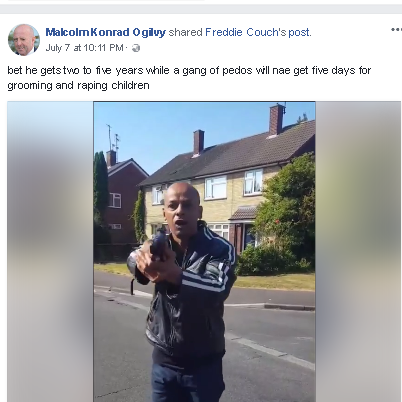Open Malcolm Konrad Ogilvy's profile name link
This screenshot has width=402, height=402.
point(105,32)
